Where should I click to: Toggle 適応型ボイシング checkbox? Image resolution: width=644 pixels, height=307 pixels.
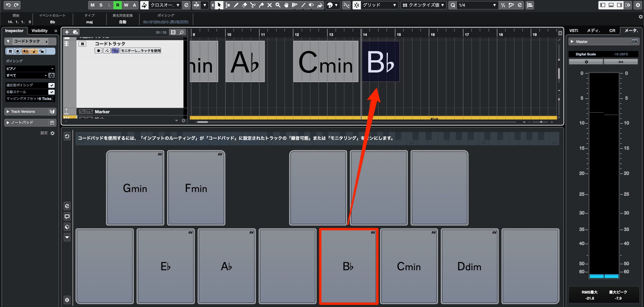51,85
